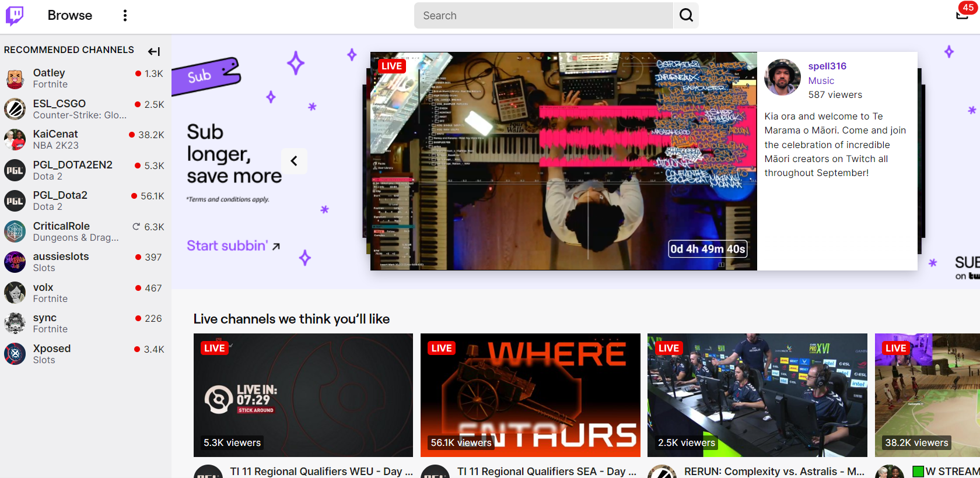
Task: Click the featured spell316 live stream video
Action: tap(563, 161)
